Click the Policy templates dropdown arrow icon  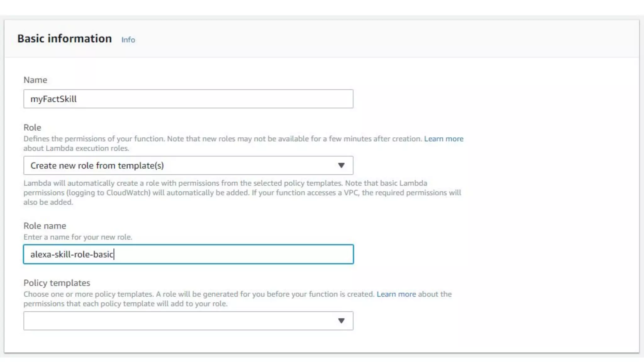point(341,321)
